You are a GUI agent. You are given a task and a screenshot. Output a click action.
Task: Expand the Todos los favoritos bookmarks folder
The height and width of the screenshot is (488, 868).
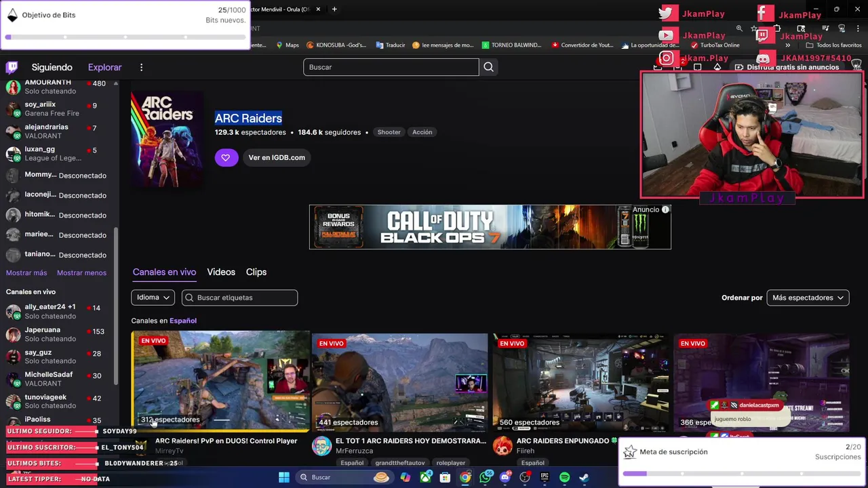click(833, 45)
